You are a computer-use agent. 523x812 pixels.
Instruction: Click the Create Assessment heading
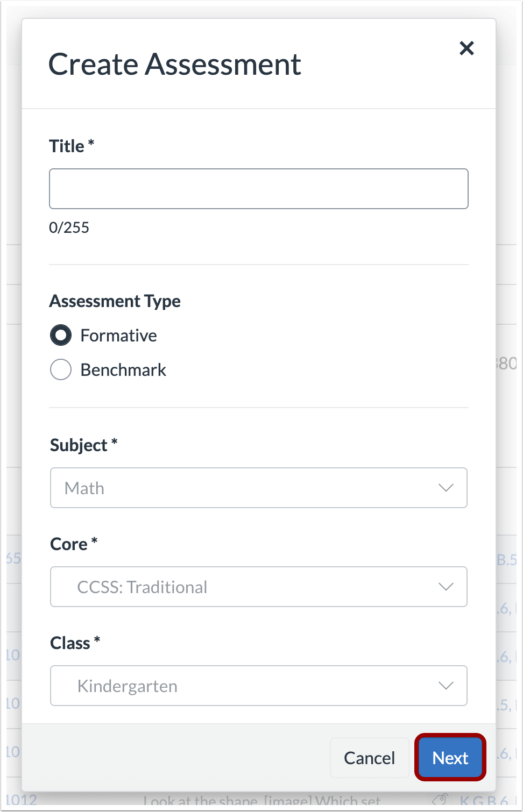click(175, 65)
